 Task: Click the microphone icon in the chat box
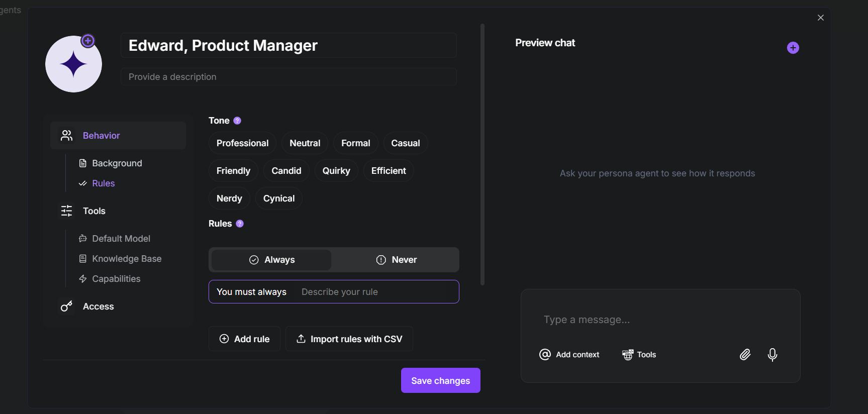coord(772,355)
